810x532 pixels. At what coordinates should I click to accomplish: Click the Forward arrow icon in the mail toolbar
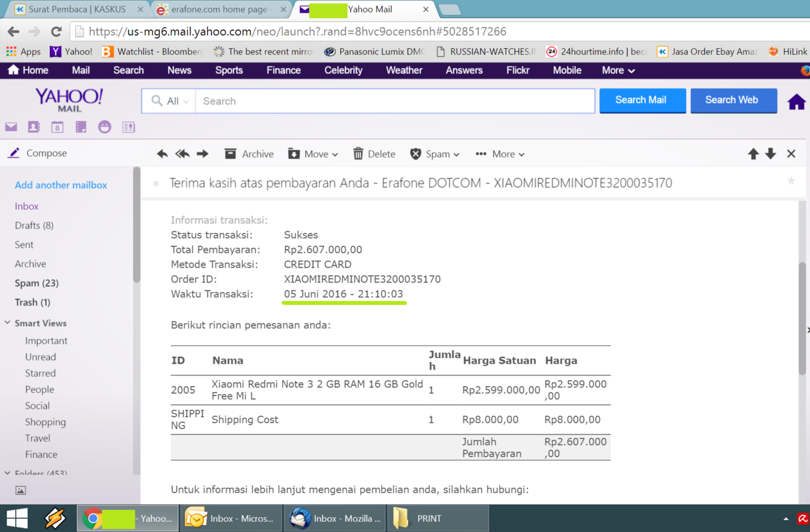tap(202, 154)
